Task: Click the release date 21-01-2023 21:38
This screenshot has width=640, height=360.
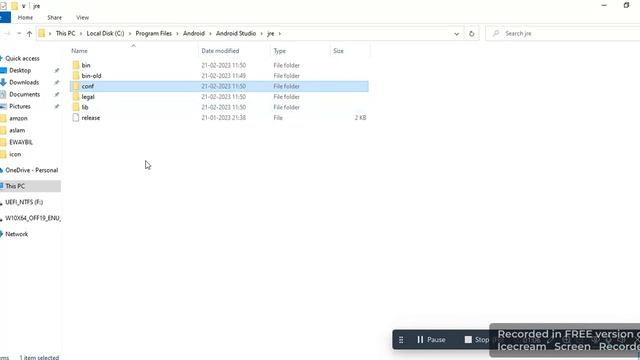Action: click(223, 118)
